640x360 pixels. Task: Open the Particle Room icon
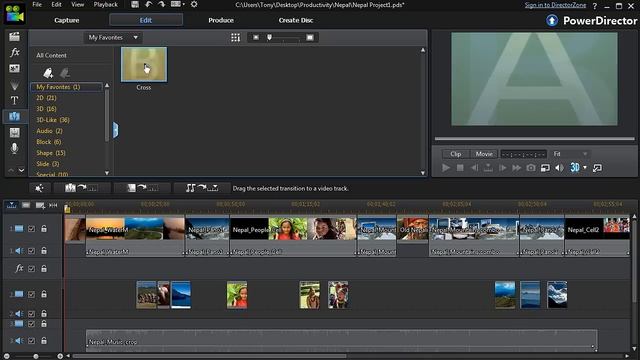(14, 85)
